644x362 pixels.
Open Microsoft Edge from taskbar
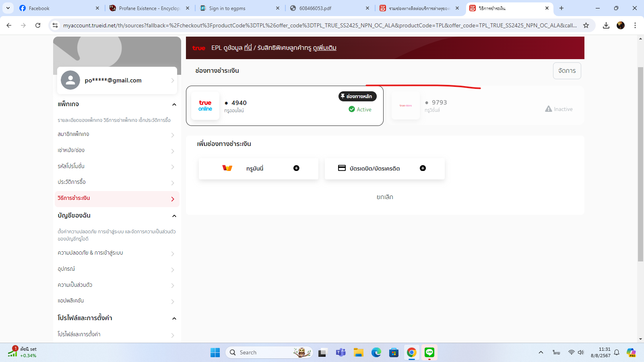tap(376, 352)
